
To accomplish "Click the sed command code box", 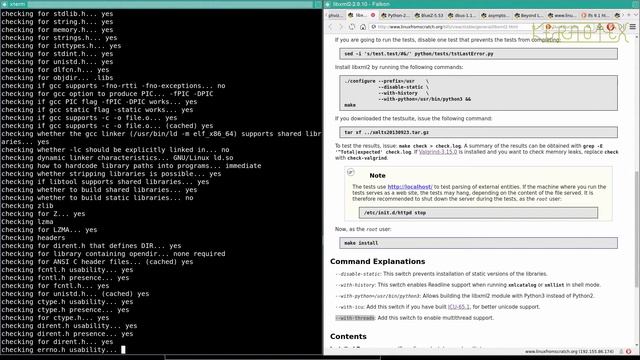I will (478, 53).
